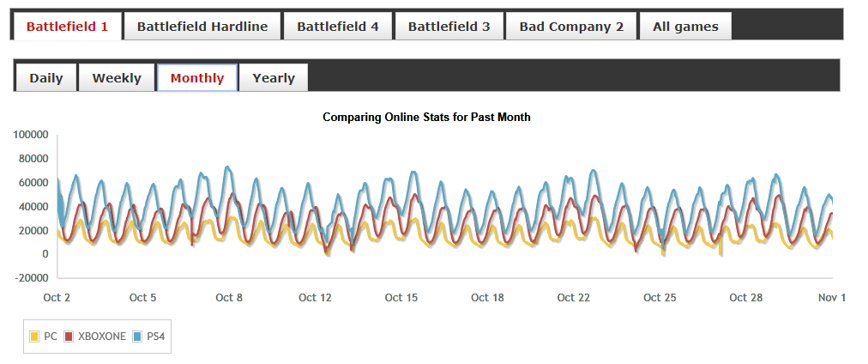Toggle the PS4 series legend label
Viewport: 868px width, 364px height.
point(154,337)
